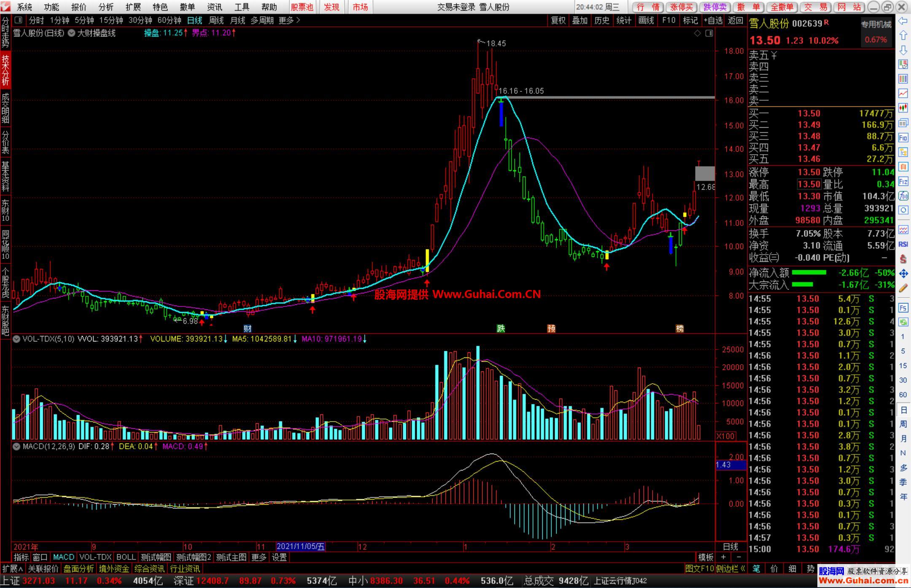
Task: Click the red trend line chart icon
Action: click(903, 93)
